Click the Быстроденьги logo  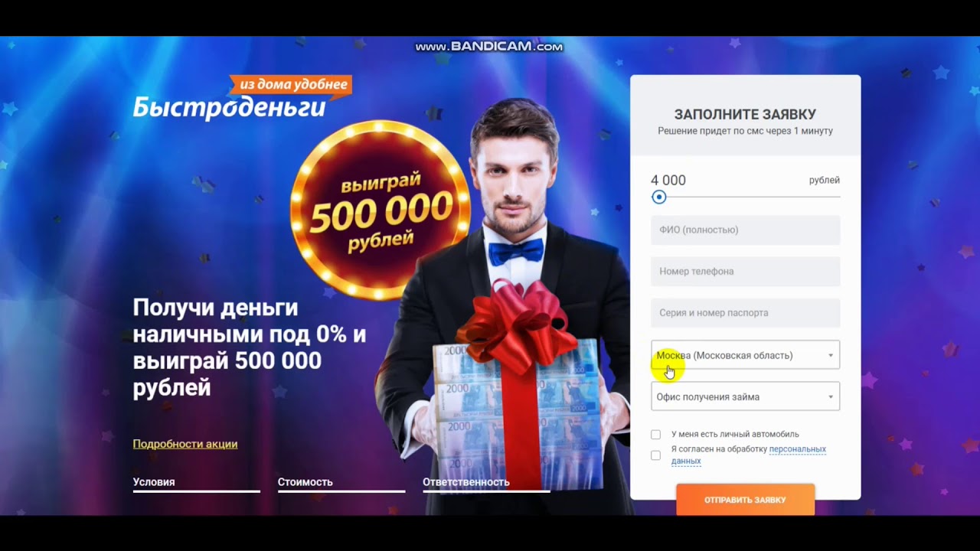click(230, 108)
